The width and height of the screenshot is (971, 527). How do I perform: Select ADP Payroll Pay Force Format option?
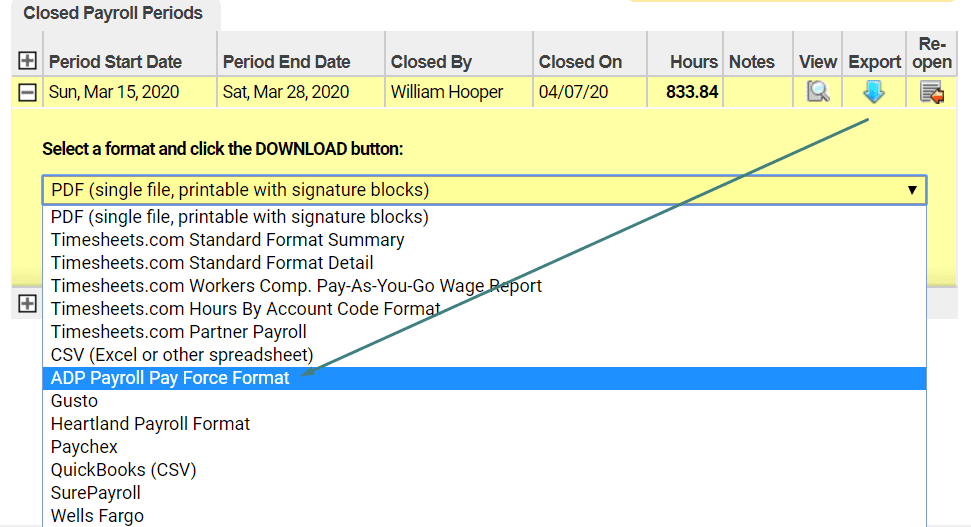(484, 378)
